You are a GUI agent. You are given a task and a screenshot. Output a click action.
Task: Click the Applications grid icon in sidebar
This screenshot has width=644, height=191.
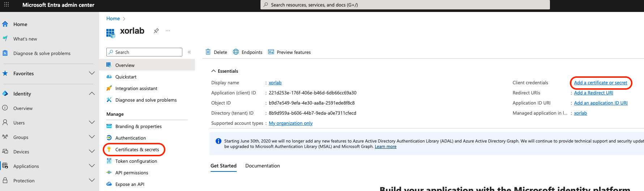tap(5, 166)
